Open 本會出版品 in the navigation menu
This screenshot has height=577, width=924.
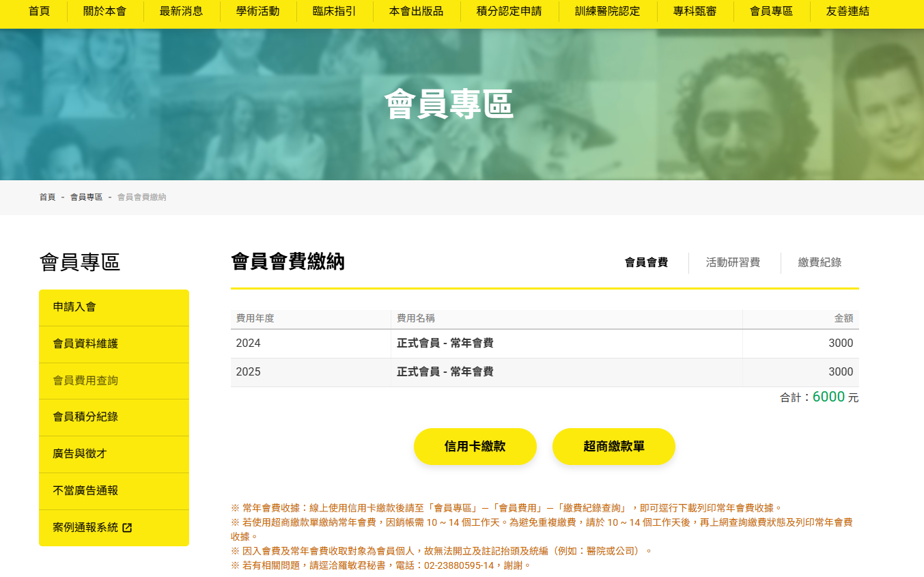click(416, 11)
